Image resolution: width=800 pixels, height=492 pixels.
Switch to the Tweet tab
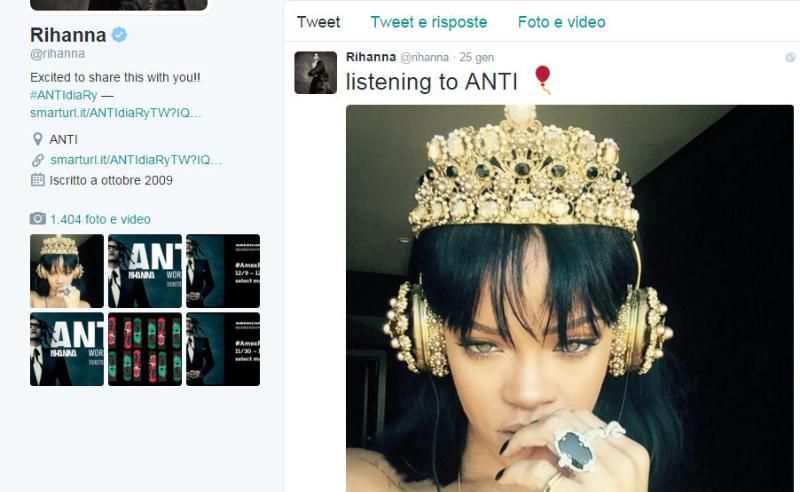click(x=318, y=22)
